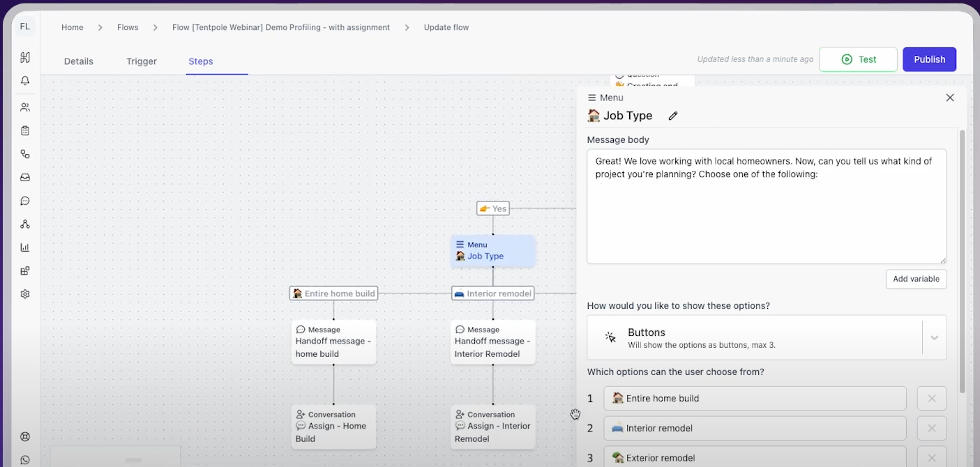Click the 'Message body' label
This screenshot has width=980, height=467.
pos(618,140)
